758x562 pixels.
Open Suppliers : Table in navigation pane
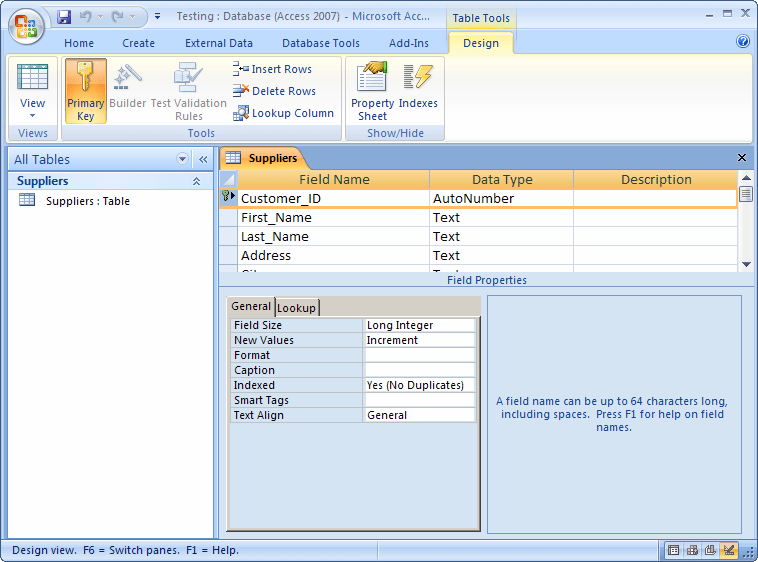tap(87, 201)
